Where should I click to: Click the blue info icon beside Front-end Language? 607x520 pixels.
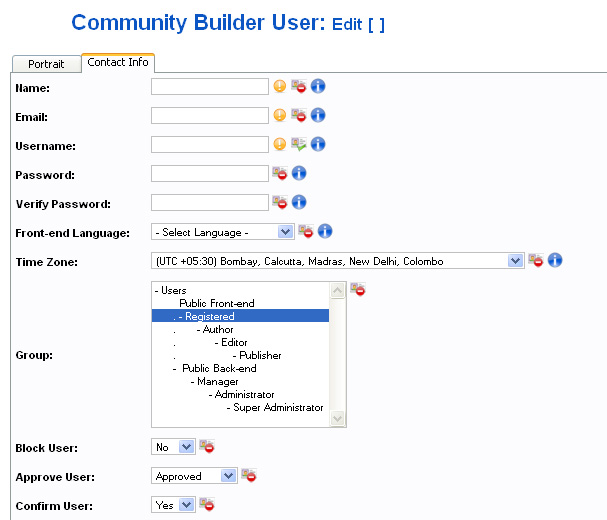325,231
